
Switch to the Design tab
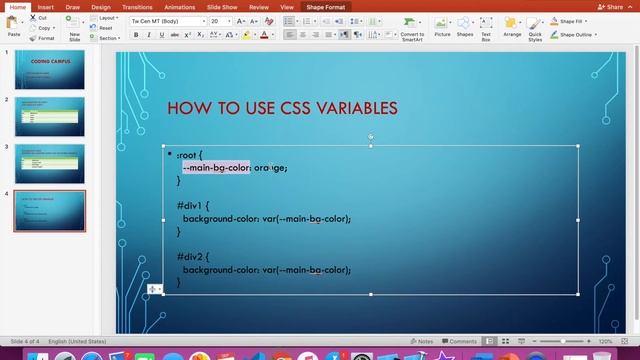pos(101,7)
